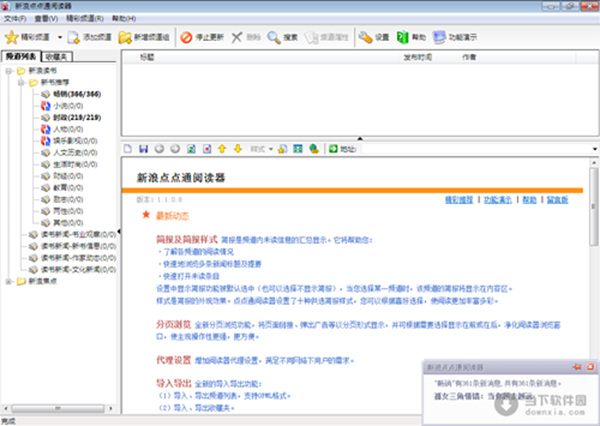The image size is (600, 426).
Task: Click the splitter arrow above reader toolbar
Action: (x=360, y=139)
